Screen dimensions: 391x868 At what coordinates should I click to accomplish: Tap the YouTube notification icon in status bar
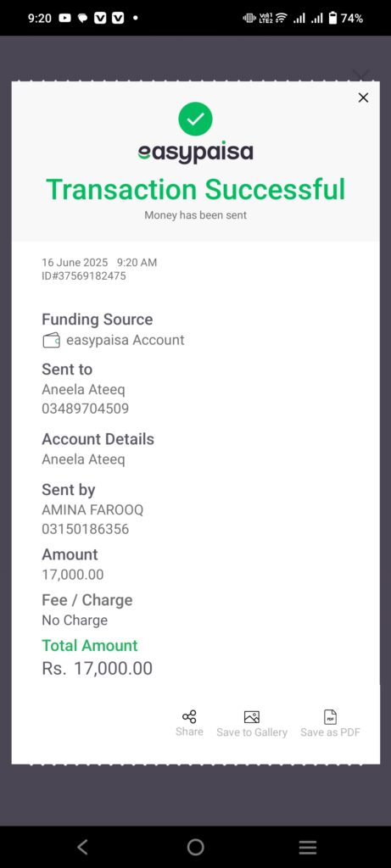tap(64, 19)
